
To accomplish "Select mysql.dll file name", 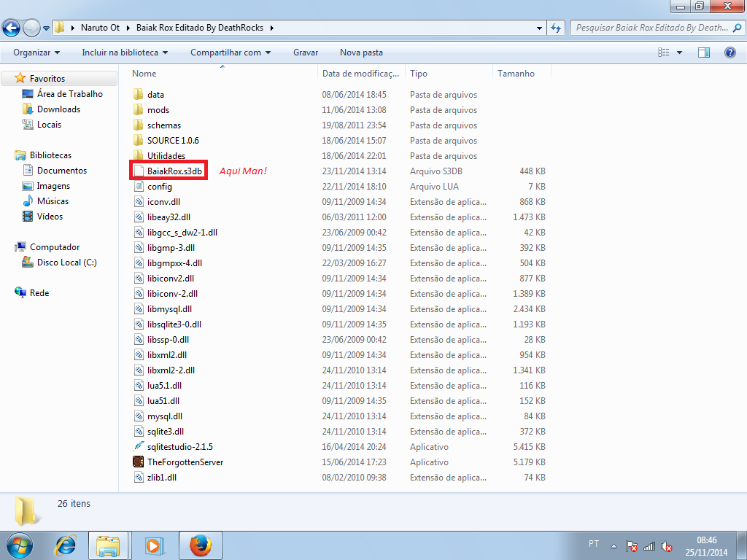I will click(165, 416).
